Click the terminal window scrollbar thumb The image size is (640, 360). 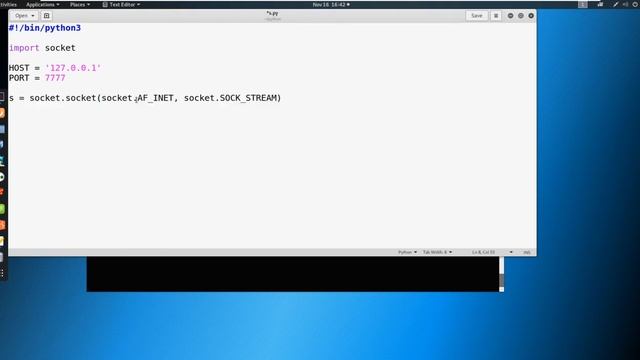502,281
